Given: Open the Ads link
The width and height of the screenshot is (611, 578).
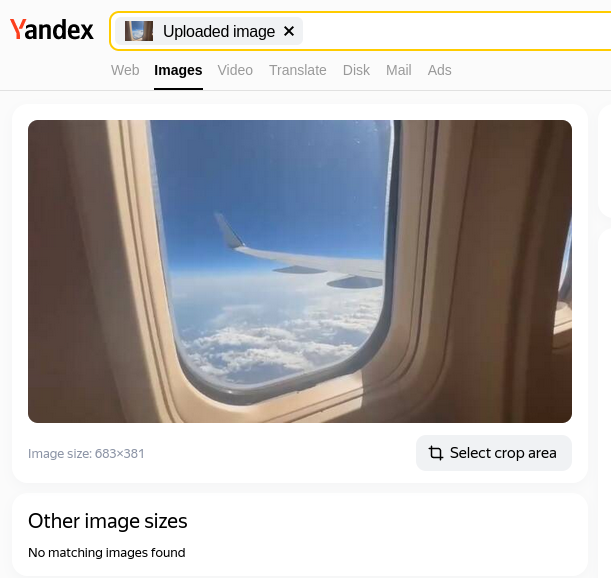Looking at the screenshot, I should pyautogui.click(x=440, y=70).
